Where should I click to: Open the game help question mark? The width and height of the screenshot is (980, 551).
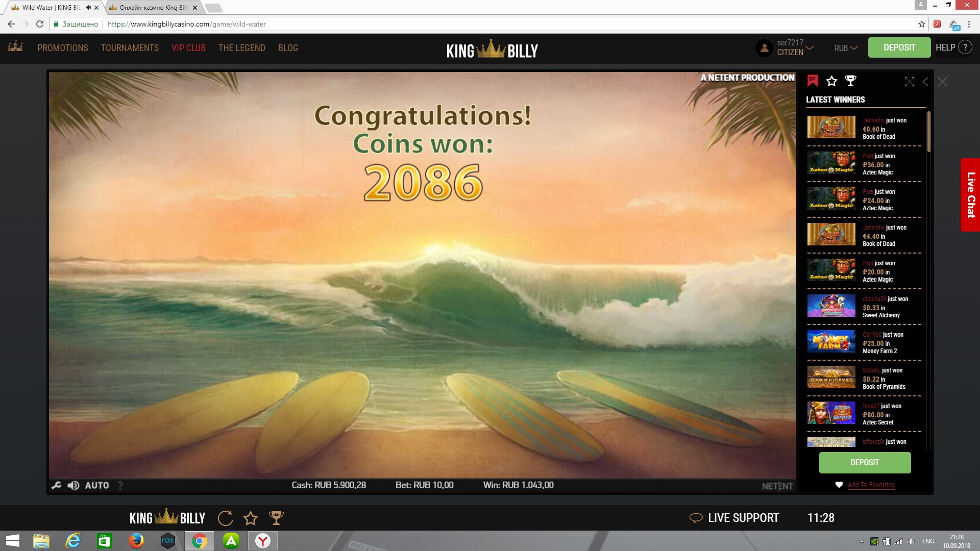120,485
